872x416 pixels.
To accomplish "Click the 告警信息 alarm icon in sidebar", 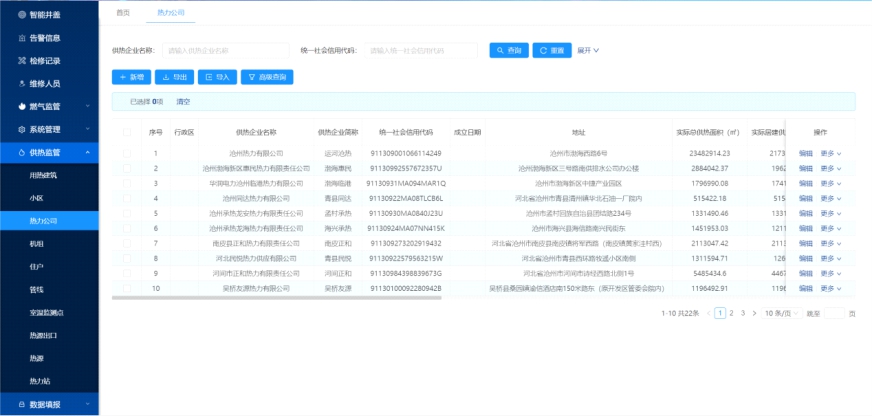I will click(22, 38).
